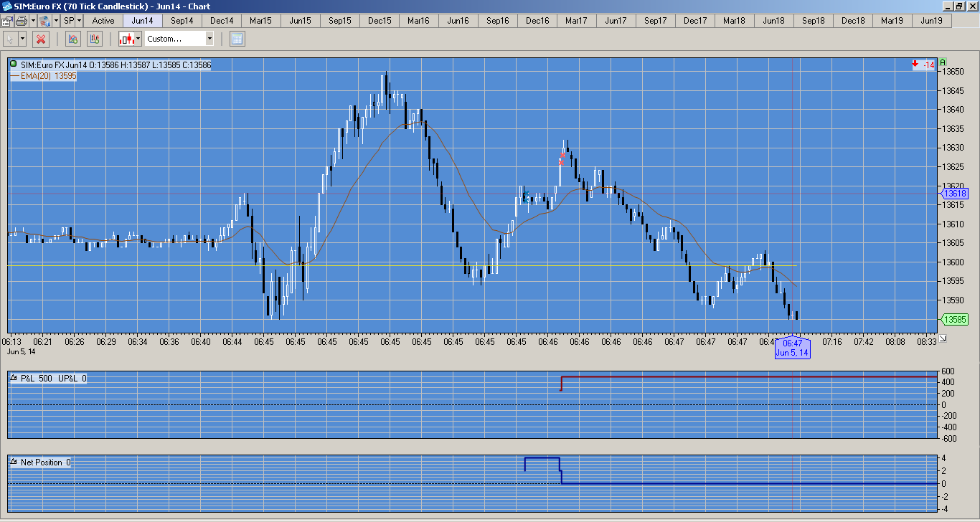Image resolution: width=980 pixels, height=522 pixels.
Task: Select the pointer cursor tool
Action: pos(11,39)
